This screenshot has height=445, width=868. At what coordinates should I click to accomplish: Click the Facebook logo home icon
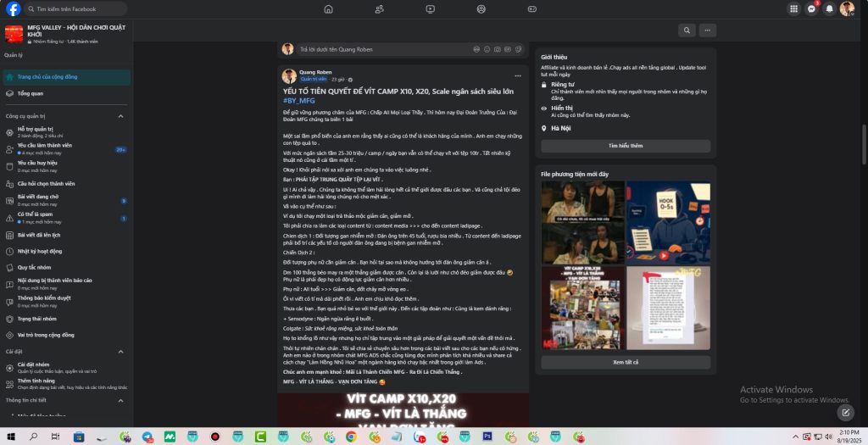coord(13,8)
